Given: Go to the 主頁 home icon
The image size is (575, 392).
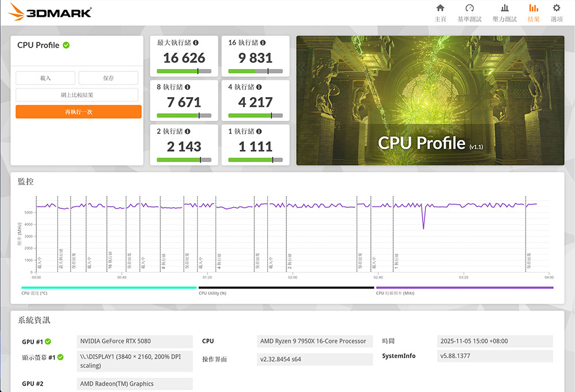Looking at the screenshot, I should (x=440, y=8).
